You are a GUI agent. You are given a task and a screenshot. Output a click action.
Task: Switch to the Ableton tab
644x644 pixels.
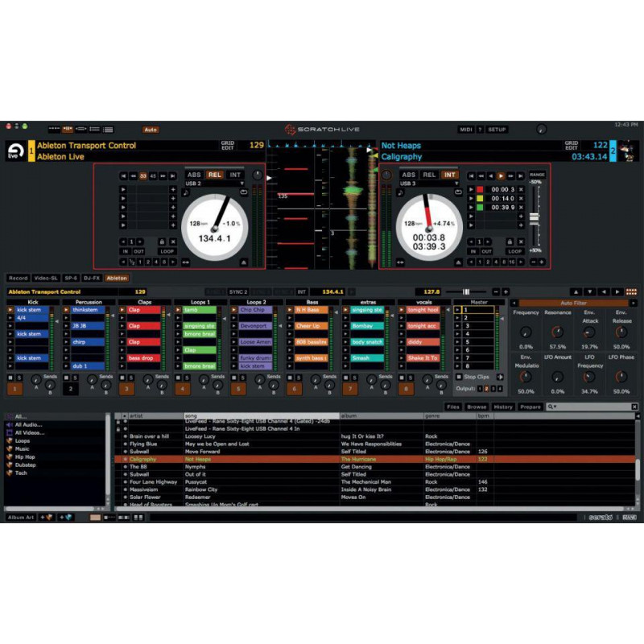coord(117,278)
